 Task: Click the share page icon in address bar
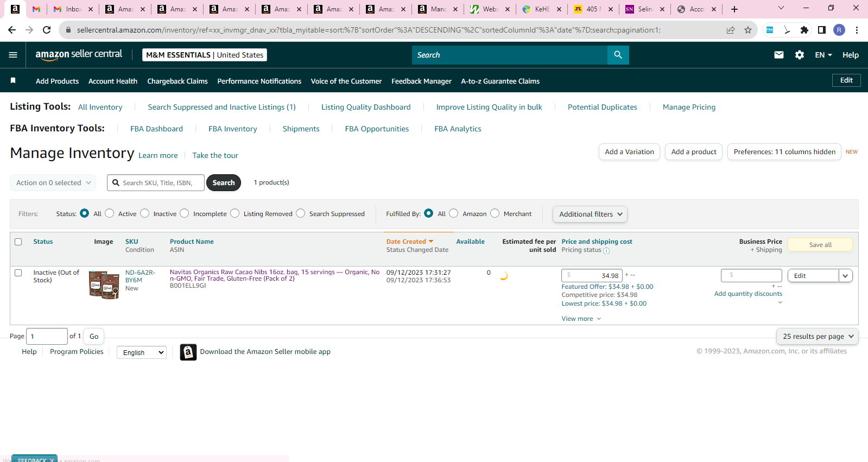point(731,30)
